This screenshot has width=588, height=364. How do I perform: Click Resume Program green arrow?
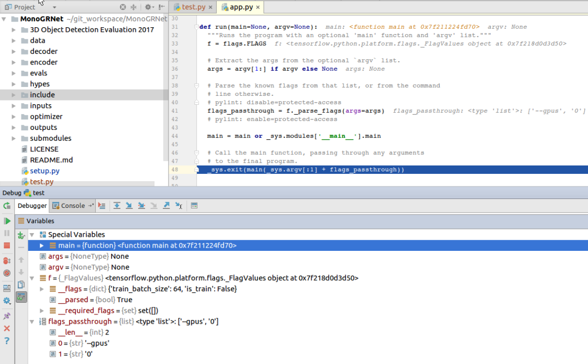pyautogui.click(x=7, y=220)
